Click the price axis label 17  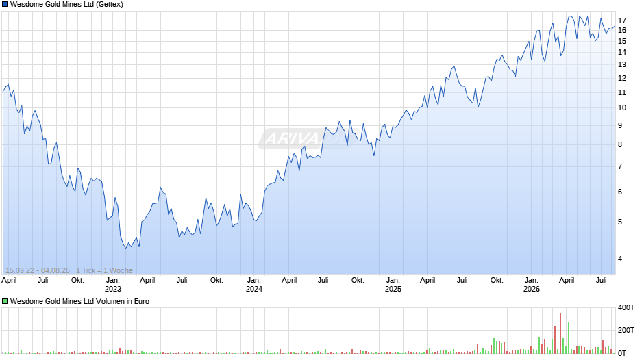coord(622,21)
